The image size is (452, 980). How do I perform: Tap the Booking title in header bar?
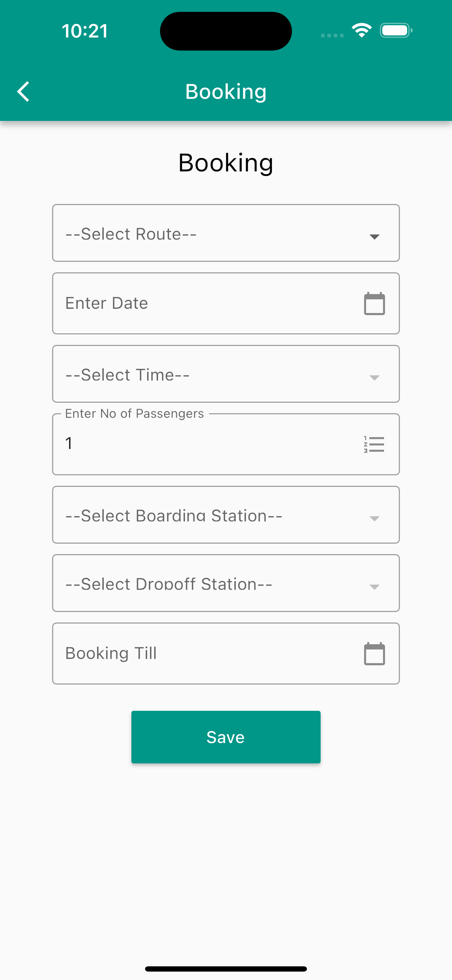click(x=226, y=92)
